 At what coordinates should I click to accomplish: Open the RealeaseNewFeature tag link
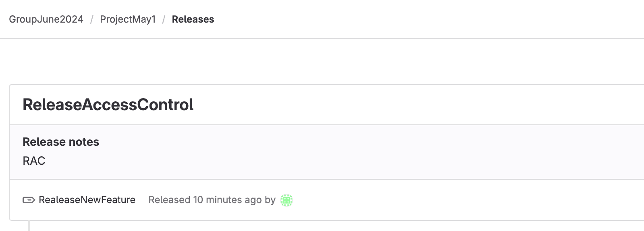tap(87, 200)
